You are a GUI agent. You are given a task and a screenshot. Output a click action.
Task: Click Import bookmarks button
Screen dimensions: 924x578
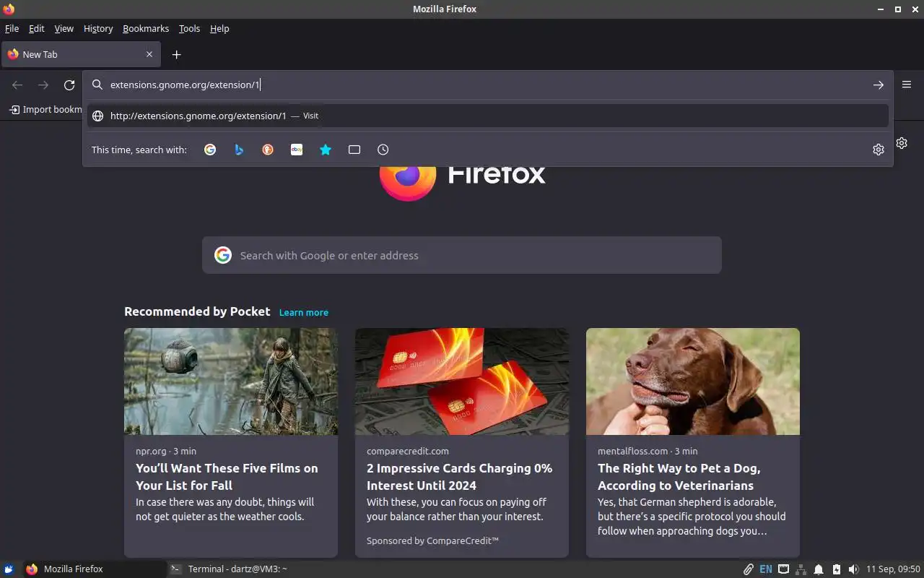pos(45,110)
